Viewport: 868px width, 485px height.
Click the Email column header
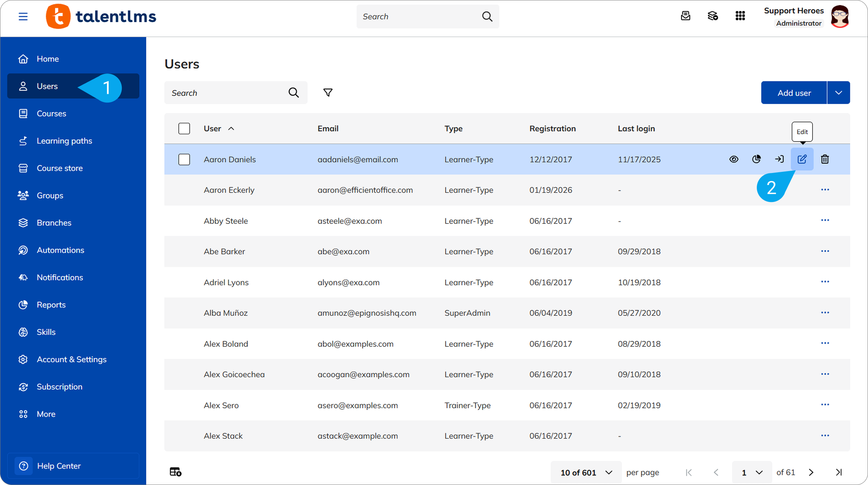click(x=328, y=129)
